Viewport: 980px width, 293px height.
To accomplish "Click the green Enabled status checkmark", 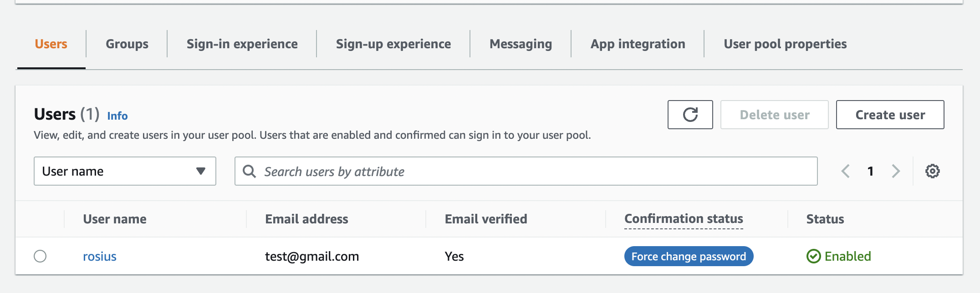I will pos(813,256).
